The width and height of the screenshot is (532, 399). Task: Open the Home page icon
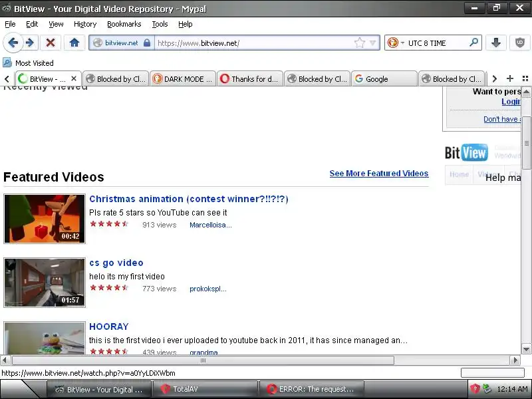tap(74, 43)
